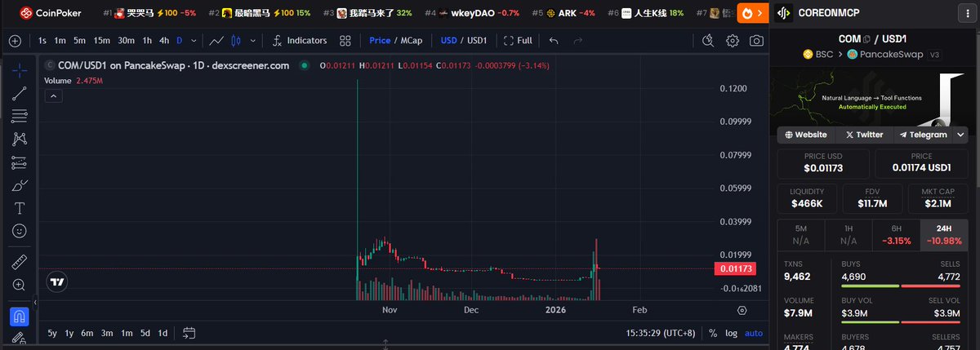980x350 pixels.
Task: Set the 1s timeframe
Action: [42, 41]
